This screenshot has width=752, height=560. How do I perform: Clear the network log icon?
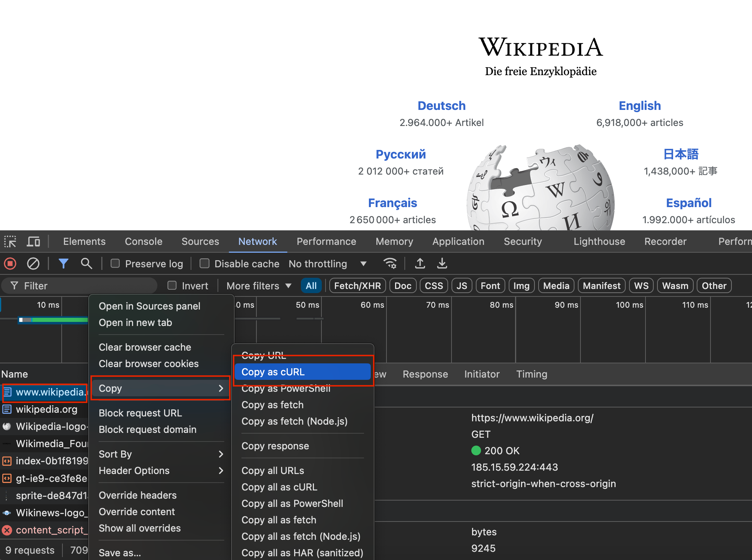click(x=33, y=264)
